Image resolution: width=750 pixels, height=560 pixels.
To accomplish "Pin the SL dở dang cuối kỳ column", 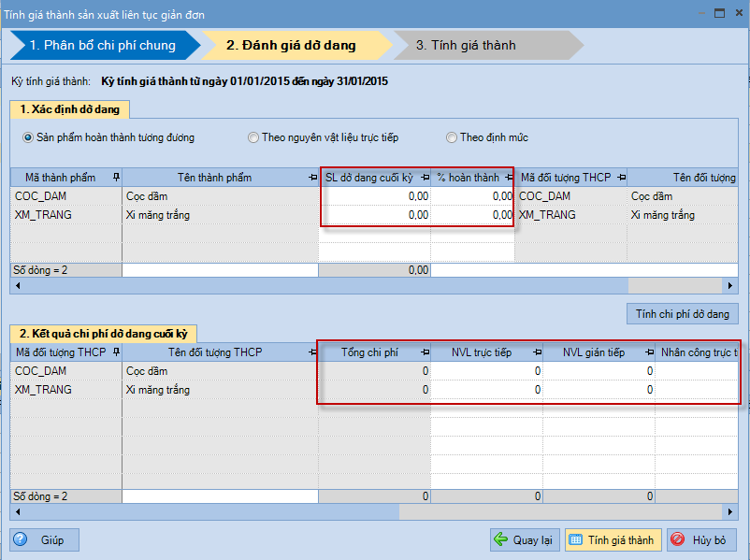I will click(425, 178).
